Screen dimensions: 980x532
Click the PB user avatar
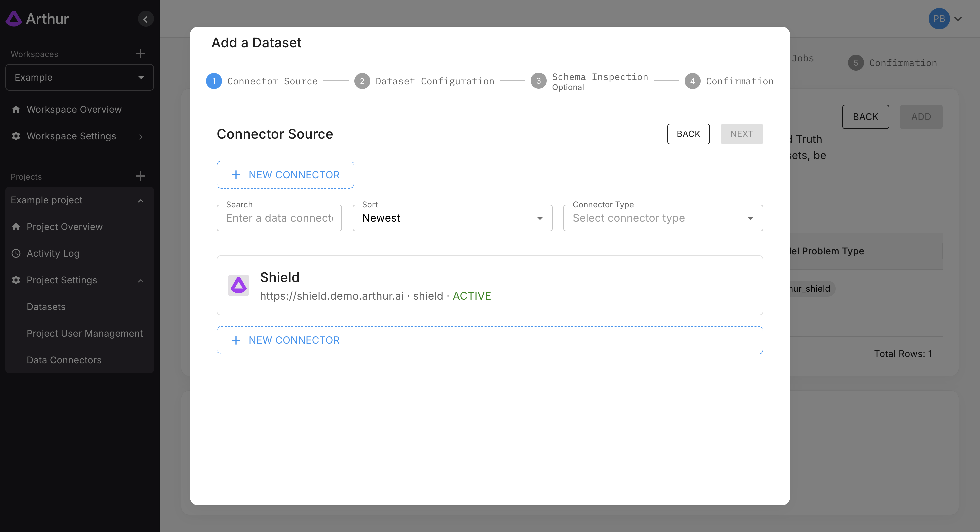coord(939,19)
